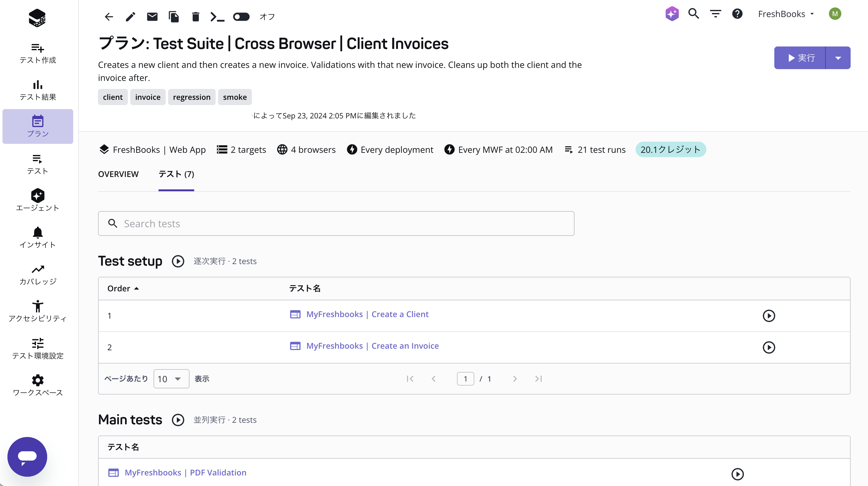Edit the plan with the pencil icon
Image resolution: width=868 pixels, height=486 pixels.
pyautogui.click(x=130, y=16)
